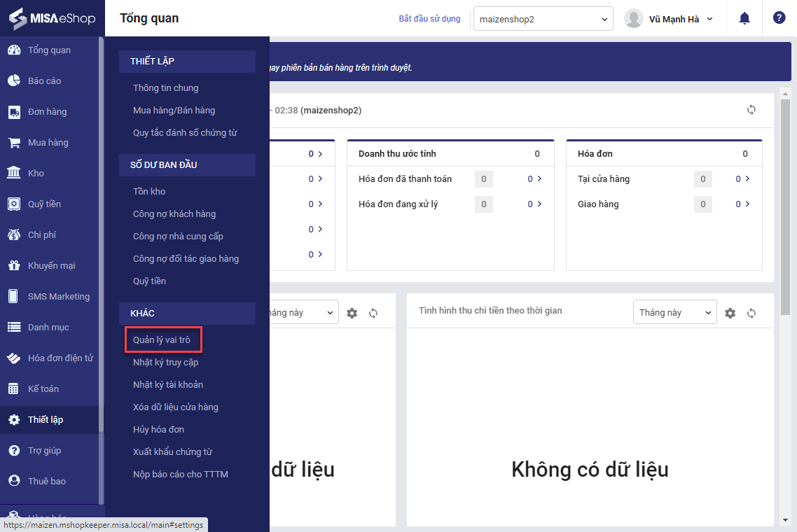Open Quy tắc đánh số chứng từ
The image size is (797, 532).
tap(185, 132)
